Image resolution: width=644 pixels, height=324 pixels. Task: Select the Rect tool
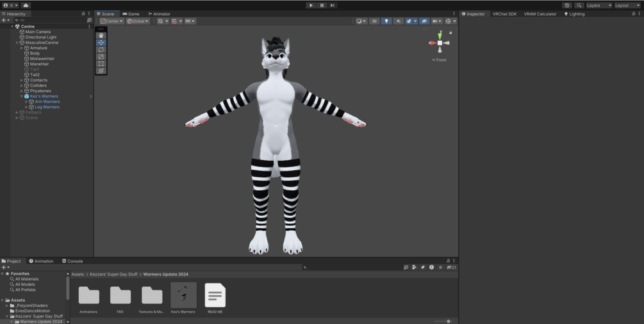(101, 63)
